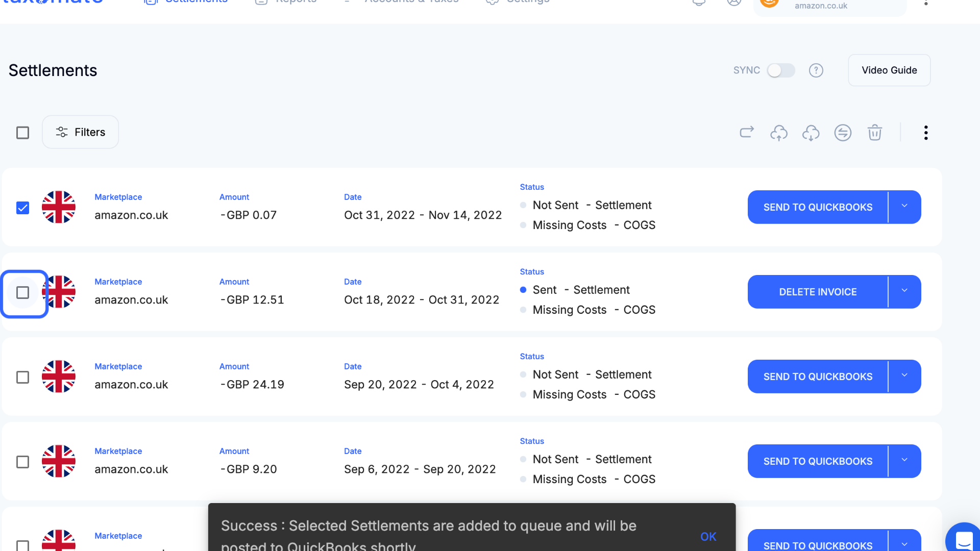
Task: Click 'Missing Costs - COGS' on -GBP 9.20 row
Action: pyautogui.click(x=594, y=479)
